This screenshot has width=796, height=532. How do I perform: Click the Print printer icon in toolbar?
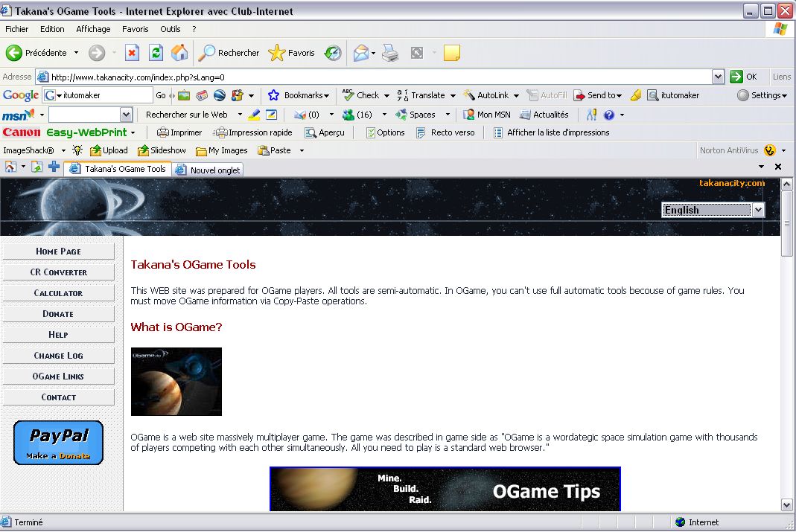coord(390,53)
